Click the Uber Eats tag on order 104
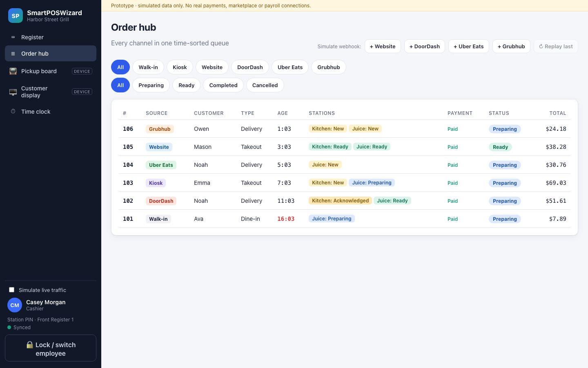Viewport: 588px width, 368px height. click(x=161, y=165)
